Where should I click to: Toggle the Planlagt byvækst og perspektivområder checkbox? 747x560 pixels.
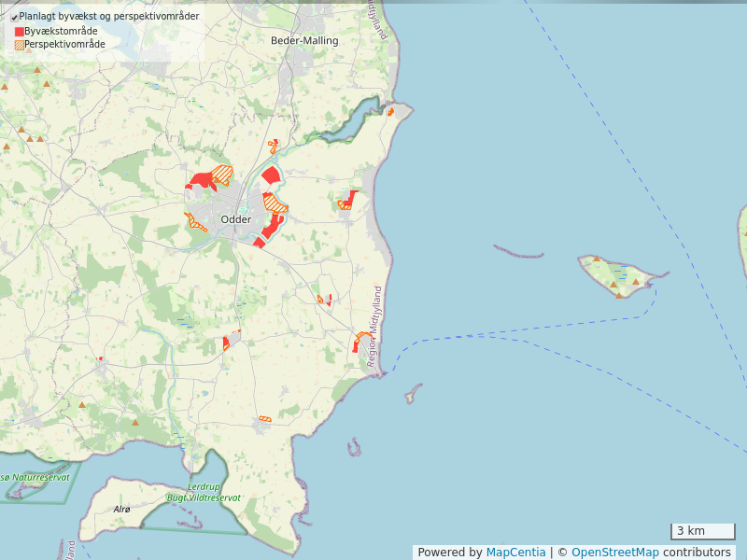[x=14, y=17]
